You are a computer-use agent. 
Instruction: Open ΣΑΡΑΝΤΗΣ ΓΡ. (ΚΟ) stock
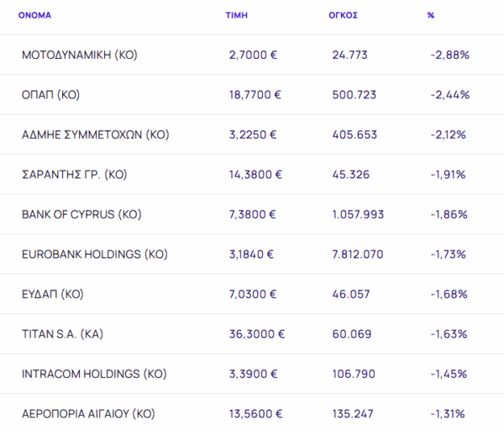point(74,175)
